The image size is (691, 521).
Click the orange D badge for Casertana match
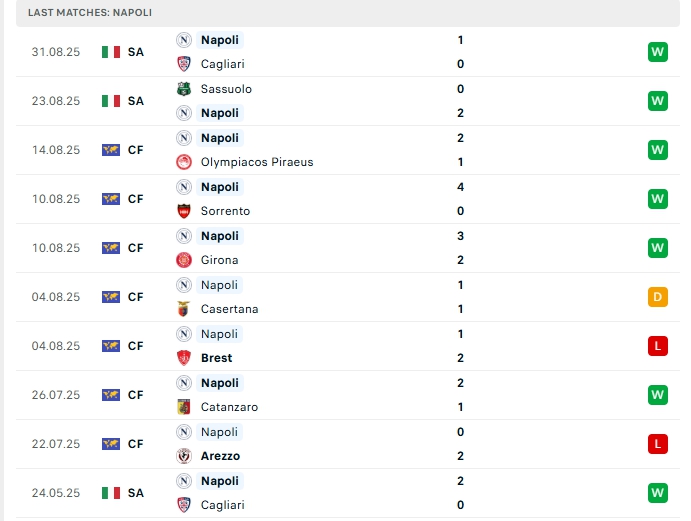point(657,297)
